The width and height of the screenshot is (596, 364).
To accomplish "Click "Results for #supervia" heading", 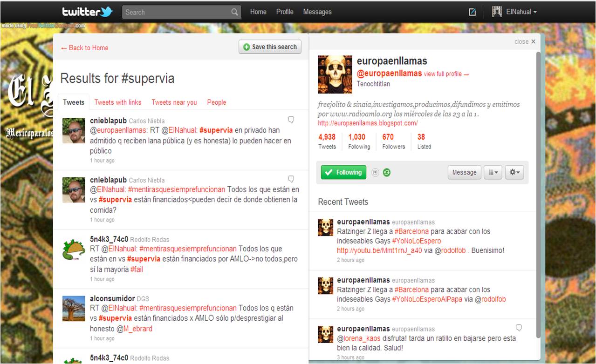I will point(117,78).
